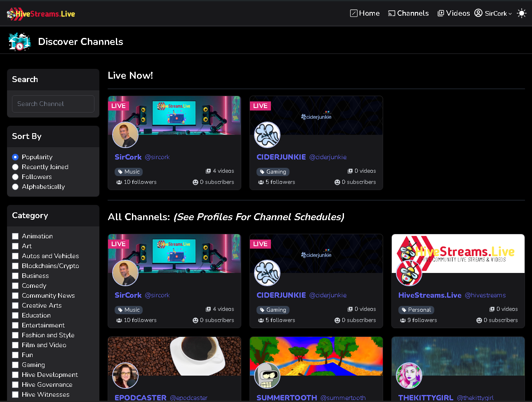Open SirCork studio banner in Live Now

(174, 115)
